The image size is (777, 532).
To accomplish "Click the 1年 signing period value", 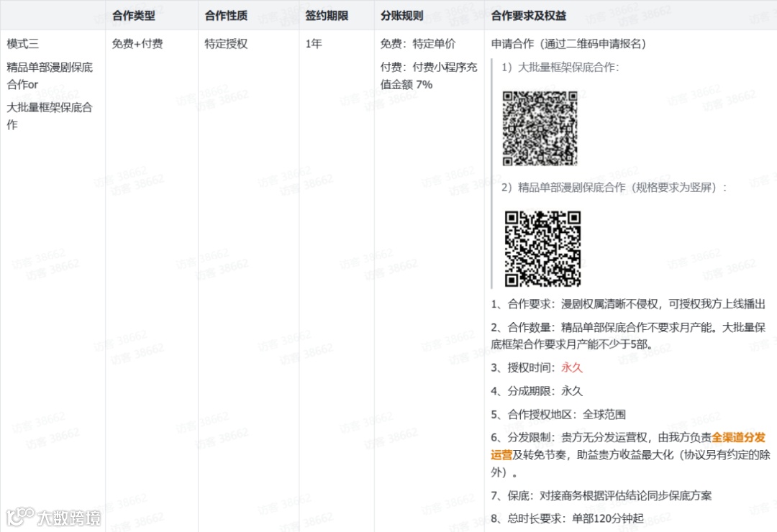I will (312, 44).
